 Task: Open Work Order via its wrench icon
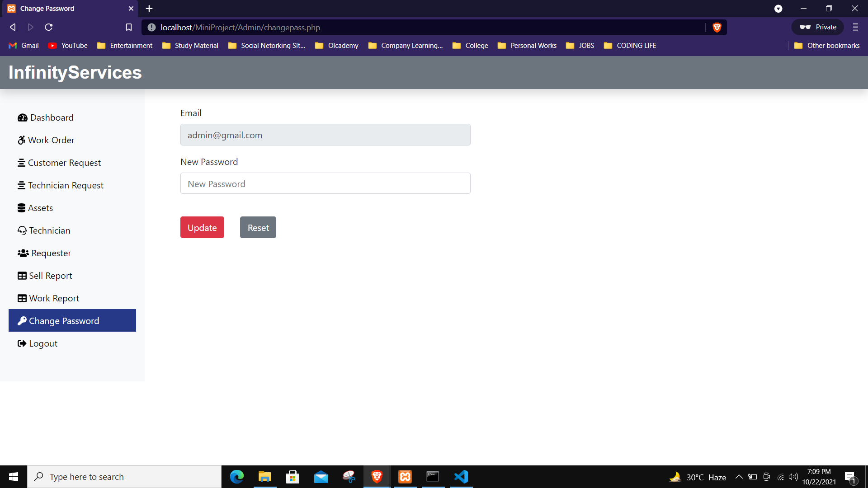[x=22, y=140]
